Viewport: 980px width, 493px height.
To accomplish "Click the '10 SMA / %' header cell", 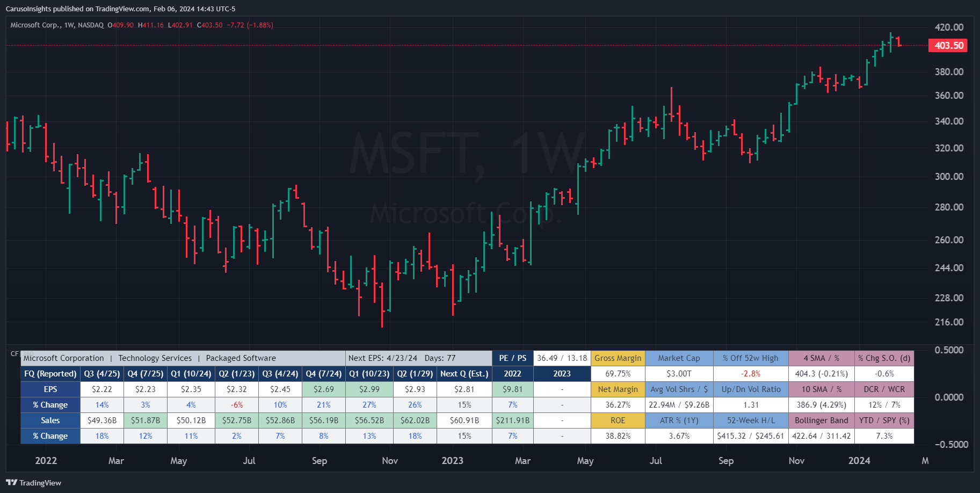I will [822, 389].
